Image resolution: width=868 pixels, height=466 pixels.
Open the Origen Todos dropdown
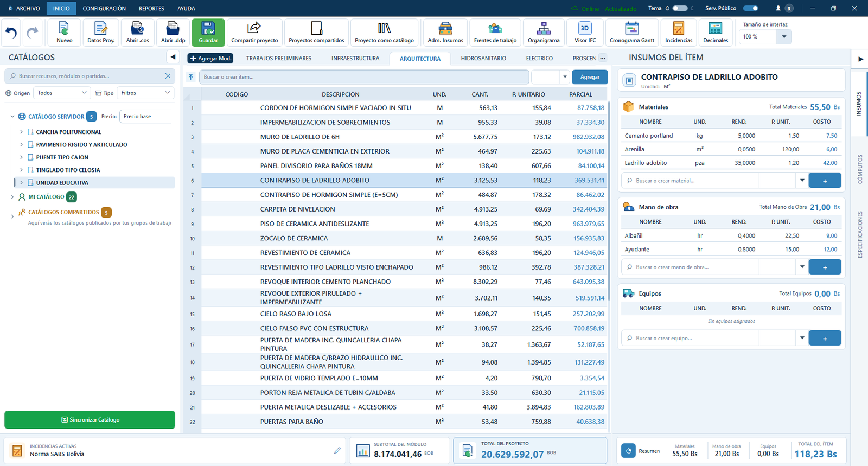pos(62,93)
